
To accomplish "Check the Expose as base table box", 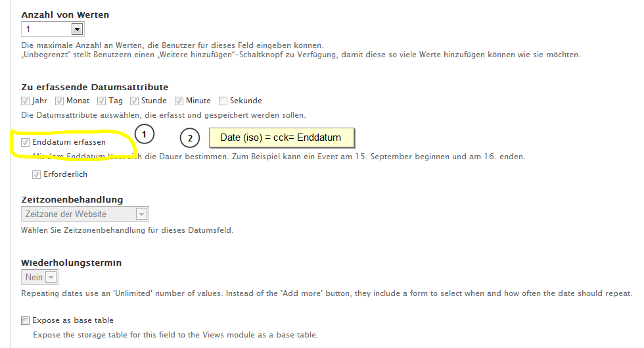I will (x=26, y=321).
